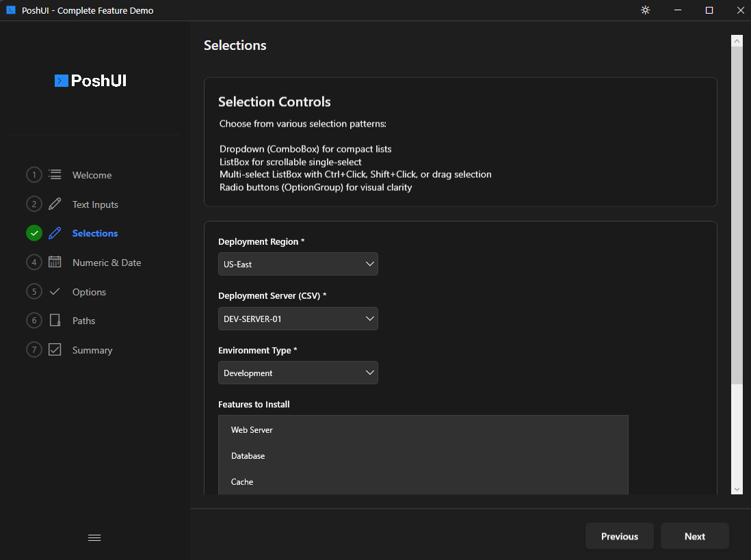Select Web Server in Features list
This screenshot has width=751, height=560.
point(423,430)
